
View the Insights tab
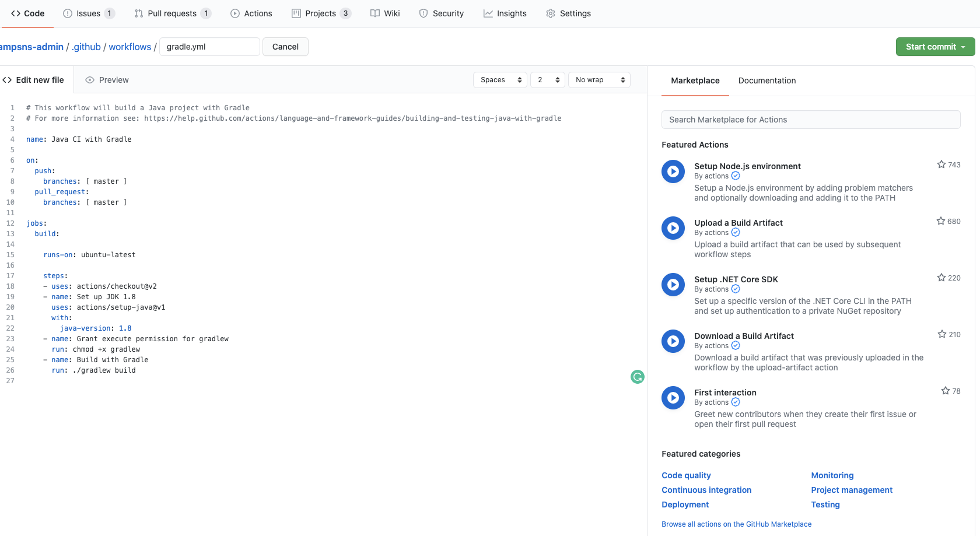pyautogui.click(x=505, y=13)
